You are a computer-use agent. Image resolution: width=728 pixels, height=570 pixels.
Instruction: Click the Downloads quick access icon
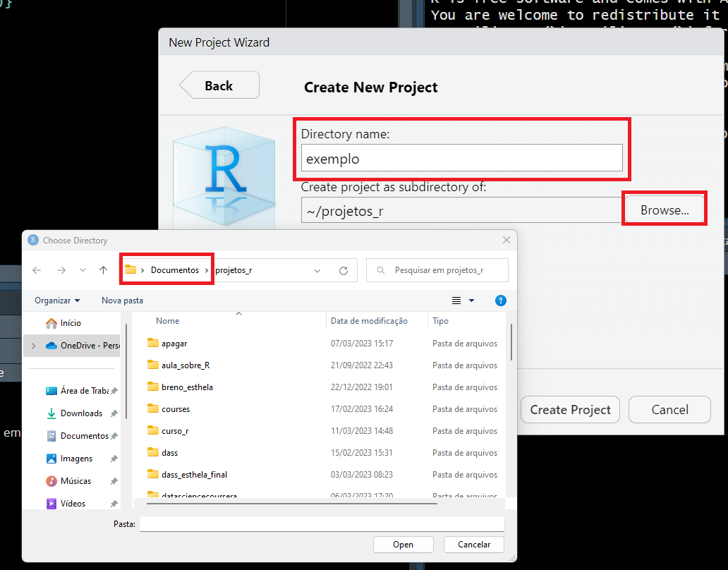(x=51, y=413)
